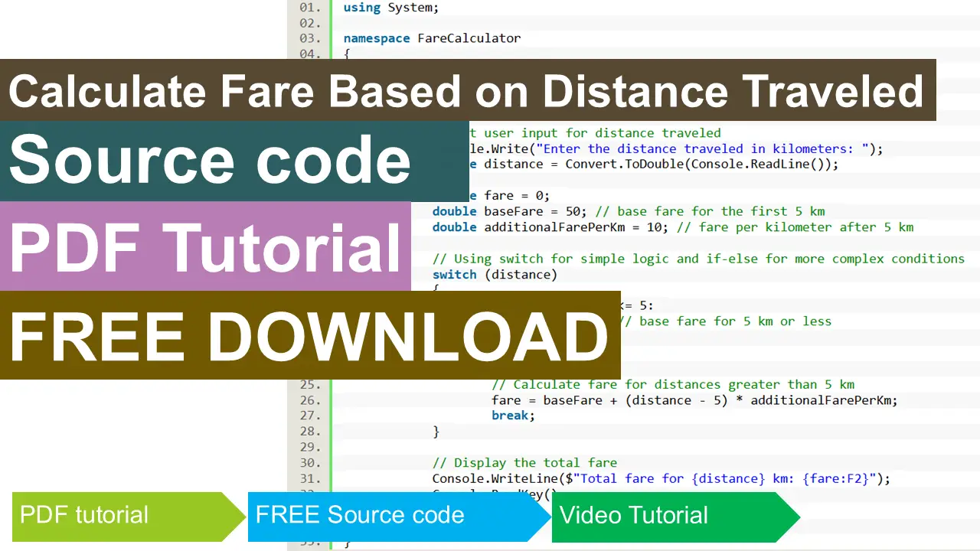Select the Calculate Fare title banner
Screen dimensions: 980x551
[x=467, y=90]
